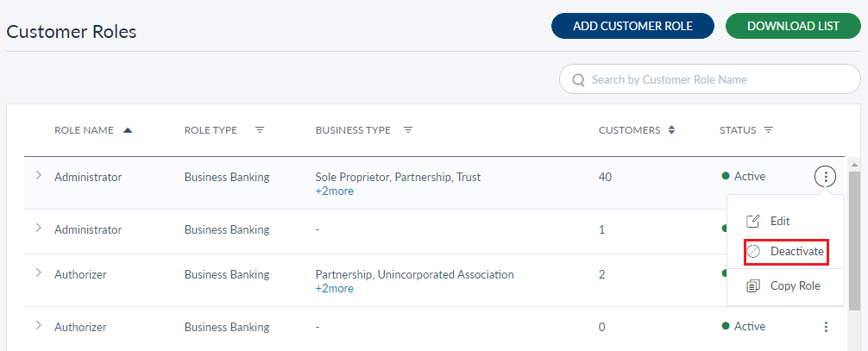The image size is (868, 351).
Task: Click the +2more link in the Authorizer row
Action: [x=334, y=289]
